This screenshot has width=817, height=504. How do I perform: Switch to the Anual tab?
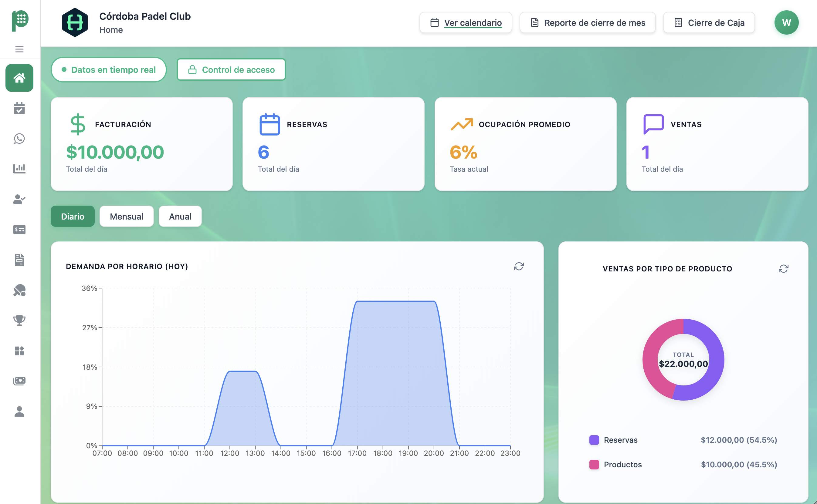(x=180, y=216)
